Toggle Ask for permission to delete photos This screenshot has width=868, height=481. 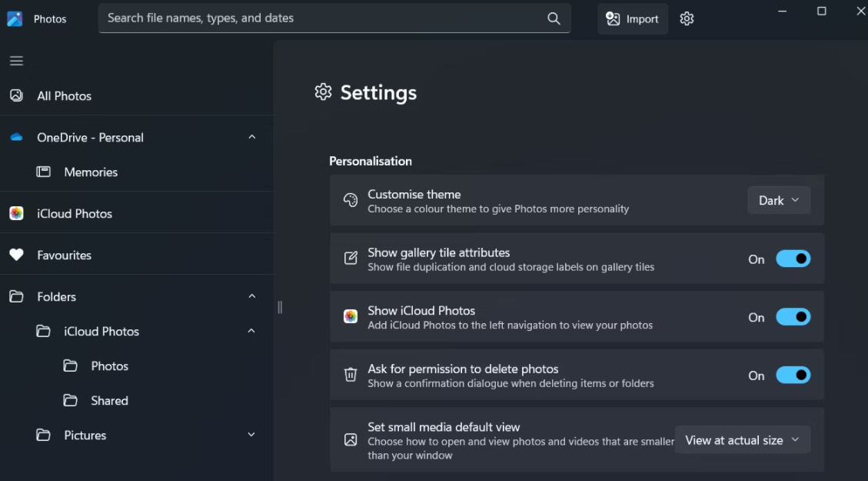tap(793, 376)
